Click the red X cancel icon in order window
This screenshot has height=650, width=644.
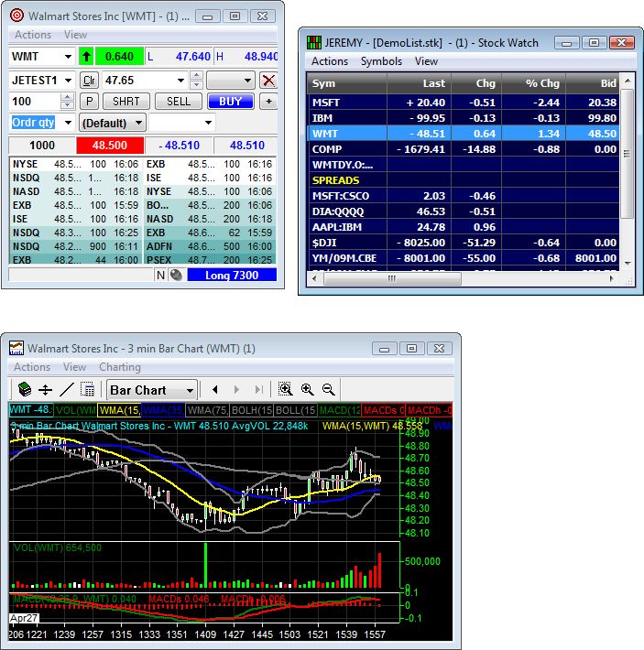268,80
